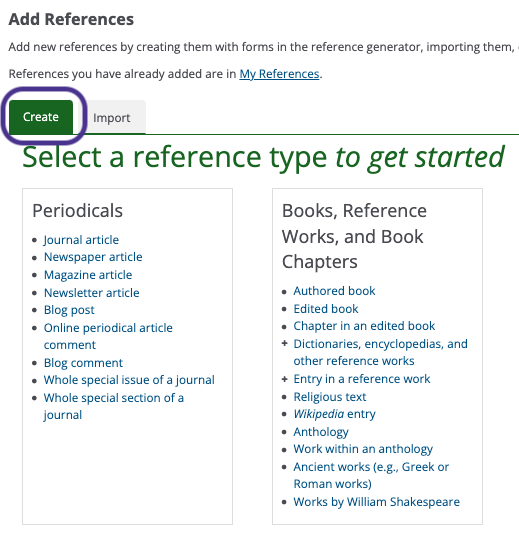Switch to the Create tab
519x536 pixels.
click(41, 117)
